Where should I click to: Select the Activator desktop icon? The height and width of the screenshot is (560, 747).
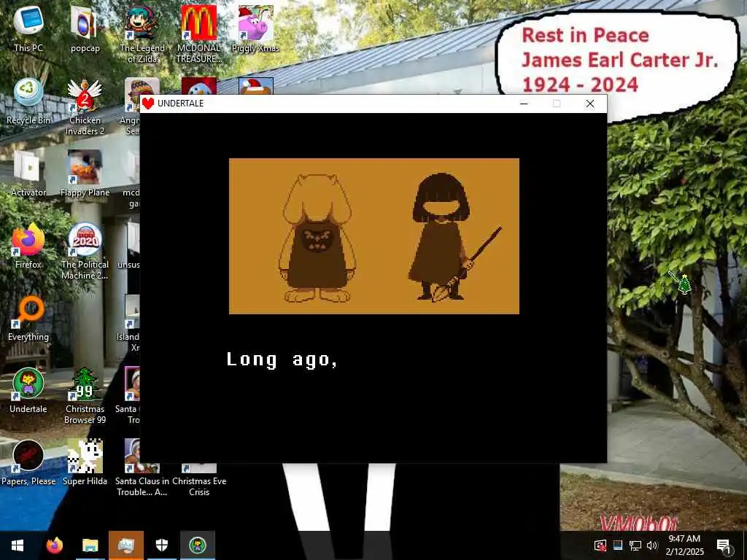(x=28, y=174)
